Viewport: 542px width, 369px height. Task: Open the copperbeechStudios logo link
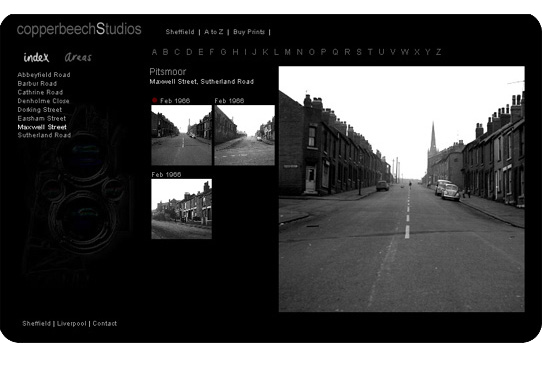79,29
